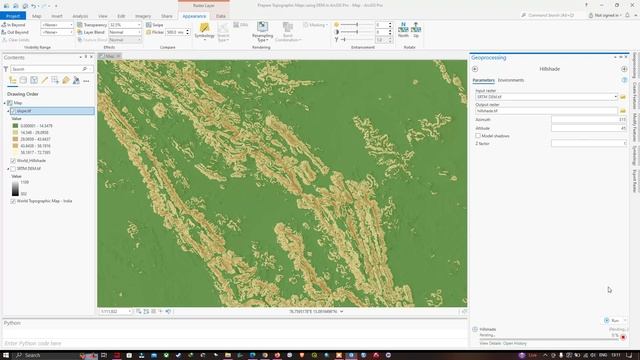640x360 pixels.
Task: Click the Undo icon in quick access
Action: [x=33, y=6]
